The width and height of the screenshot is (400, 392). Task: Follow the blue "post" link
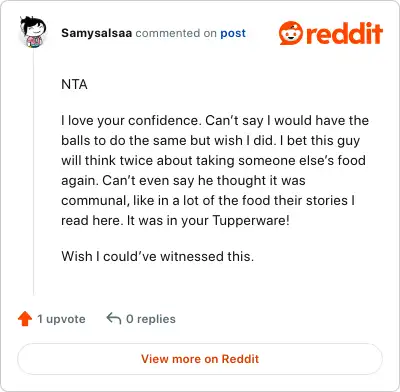[233, 33]
